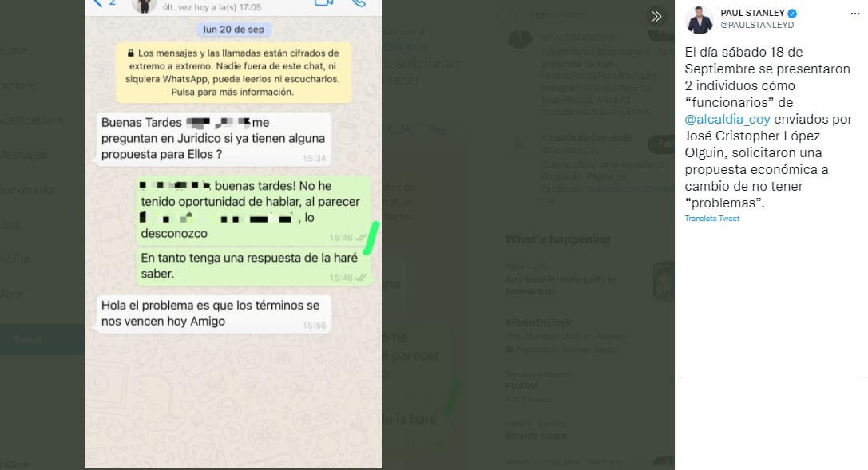Tap the WhatsApp voice call phone icon
This screenshot has width=868, height=470.
point(358,3)
